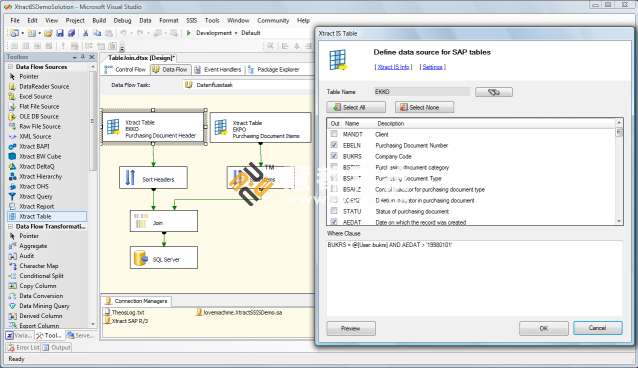The width and height of the screenshot is (638, 368).
Task: Open the Debug menu
Action: coord(122,20)
